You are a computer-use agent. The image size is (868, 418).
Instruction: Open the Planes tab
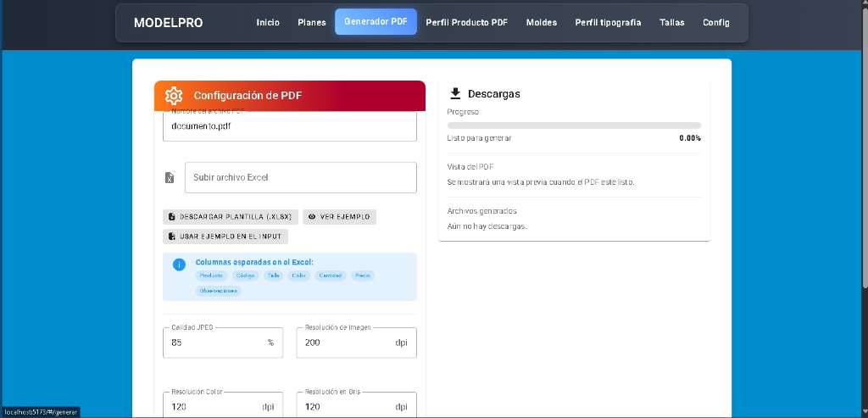click(312, 23)
